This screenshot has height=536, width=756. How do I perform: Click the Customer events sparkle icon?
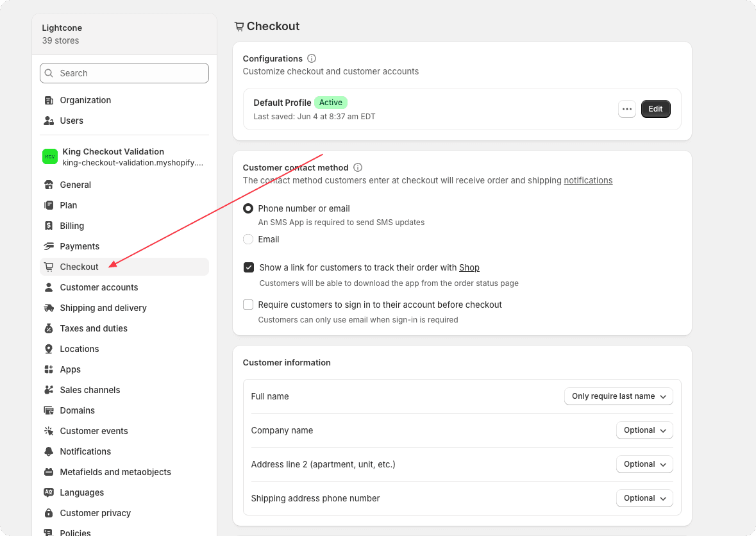pos(49,431)
